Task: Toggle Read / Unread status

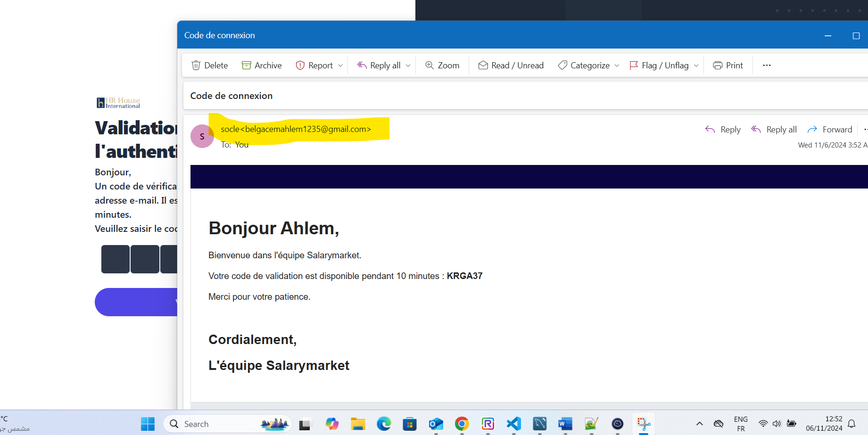Action: [511, 66]
